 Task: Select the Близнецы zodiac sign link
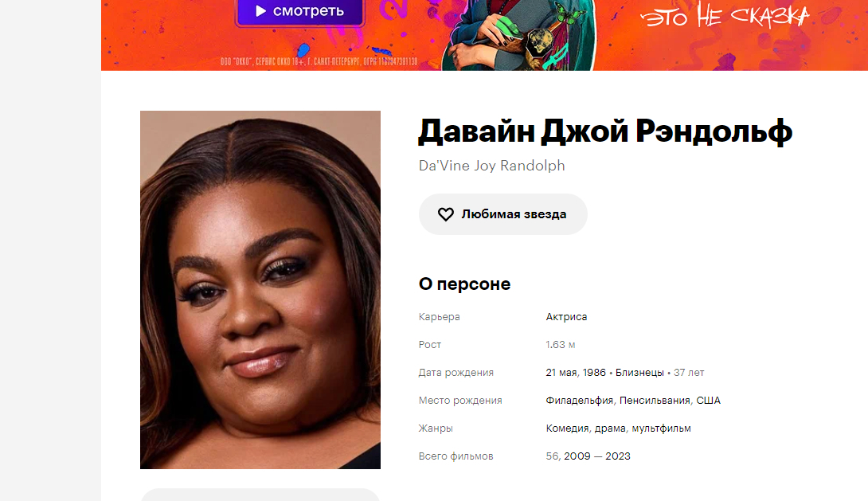tap(639, 373)
